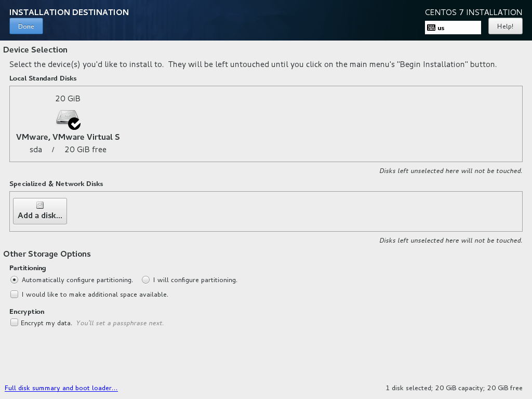
Task: Click the INSTALLATION DESTINATION title
Action: click(69, 12)
